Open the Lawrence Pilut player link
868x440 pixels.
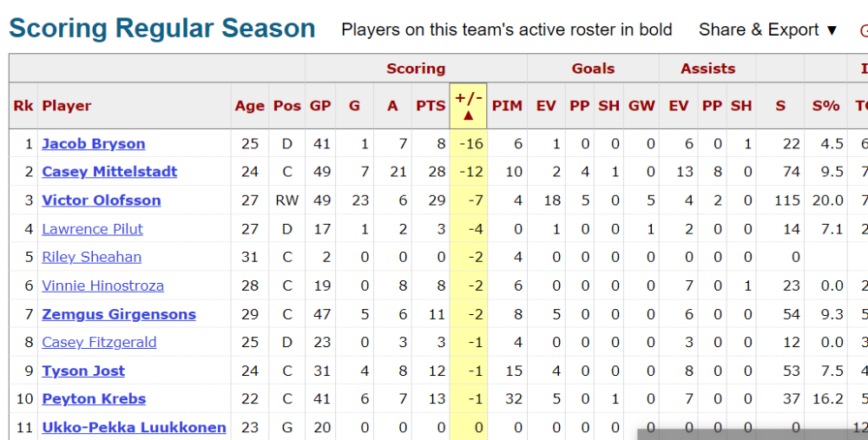point(93,229)
